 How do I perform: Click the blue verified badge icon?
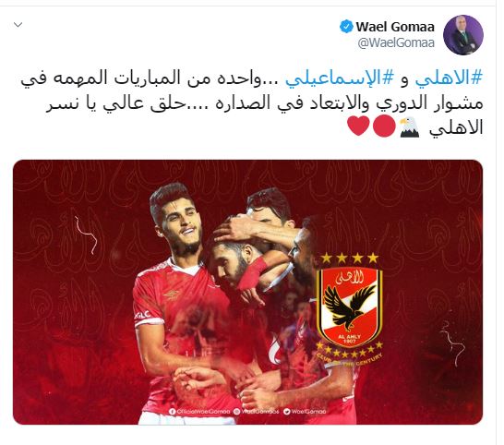point(346,27)
